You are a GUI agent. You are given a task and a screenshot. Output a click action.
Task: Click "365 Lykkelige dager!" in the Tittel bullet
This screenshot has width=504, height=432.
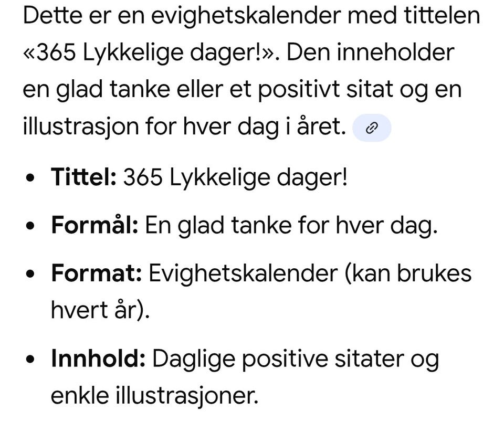pos(235,178)
